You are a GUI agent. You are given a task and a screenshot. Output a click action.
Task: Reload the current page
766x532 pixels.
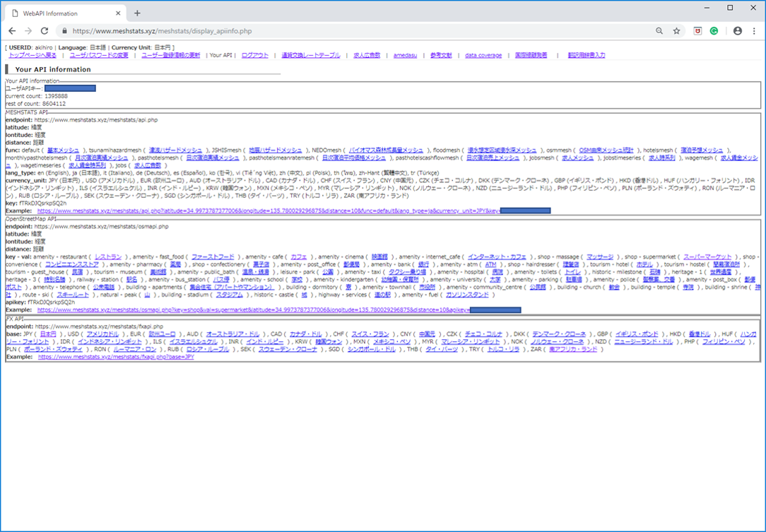point(45,31)
